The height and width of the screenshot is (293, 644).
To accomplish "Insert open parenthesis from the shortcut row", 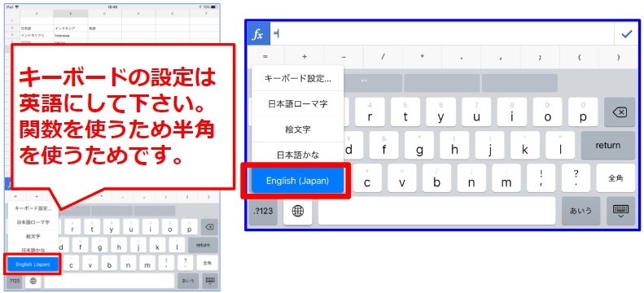I will click(x=579, y=57).
